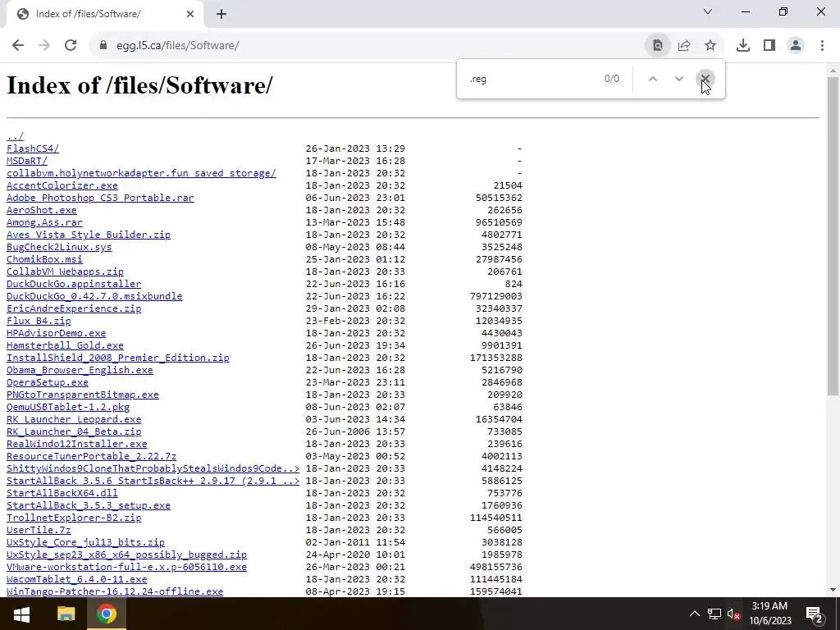Viewport: 840px width, 630px height.
Task: Open the FlashCS4/ folder link
Action: coord(33,148)
